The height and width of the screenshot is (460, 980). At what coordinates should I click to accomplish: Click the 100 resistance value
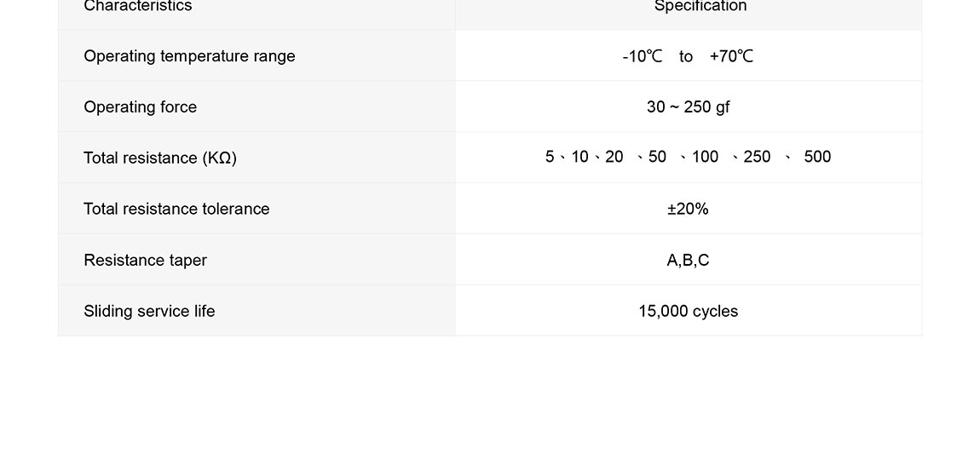[x=705, y=157]
